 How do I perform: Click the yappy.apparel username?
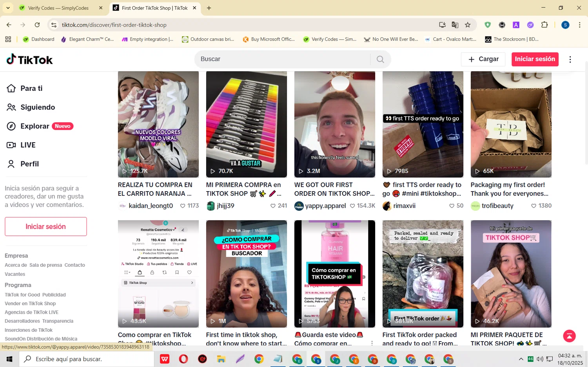click(x=325, y=206)
